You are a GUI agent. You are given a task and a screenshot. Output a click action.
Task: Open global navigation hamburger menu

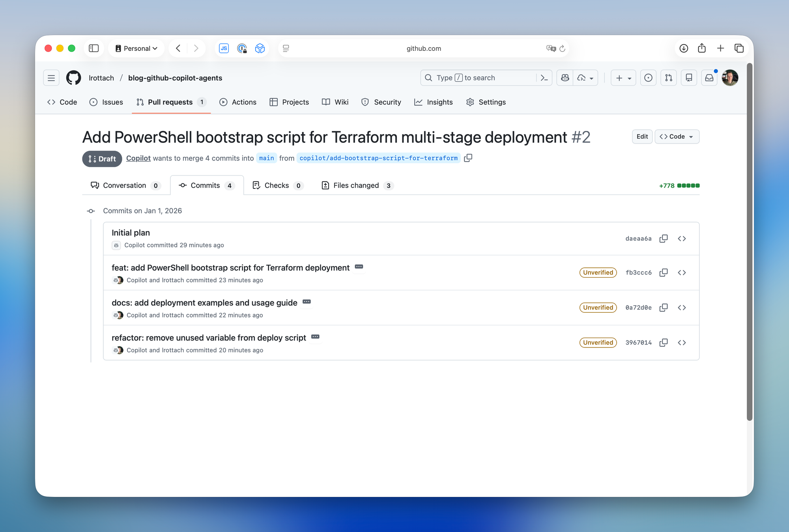(x=51, y=78)
